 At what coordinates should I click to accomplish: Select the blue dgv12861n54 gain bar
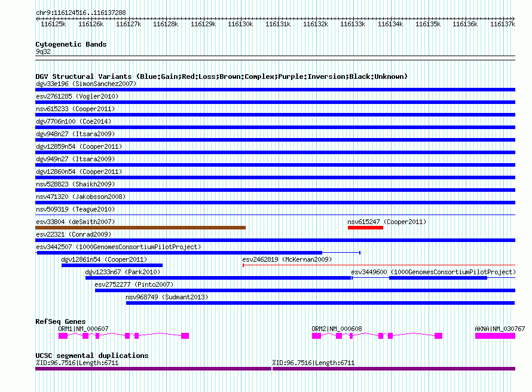(x=112, y=265)
